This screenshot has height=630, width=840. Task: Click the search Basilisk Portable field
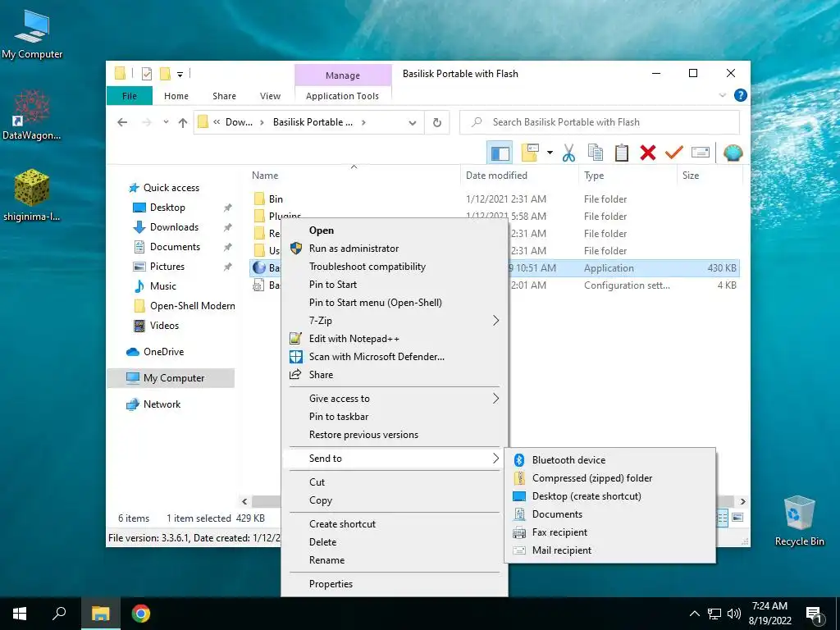(x=600, y=123)
